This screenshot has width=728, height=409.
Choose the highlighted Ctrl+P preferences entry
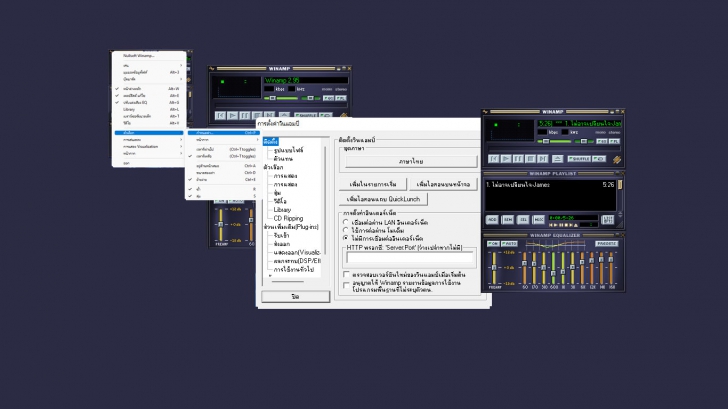[223, 133]
